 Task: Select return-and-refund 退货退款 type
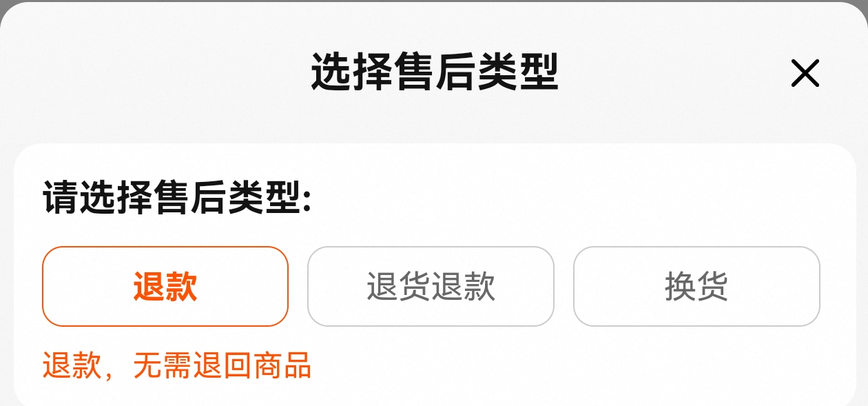[431, 286]
